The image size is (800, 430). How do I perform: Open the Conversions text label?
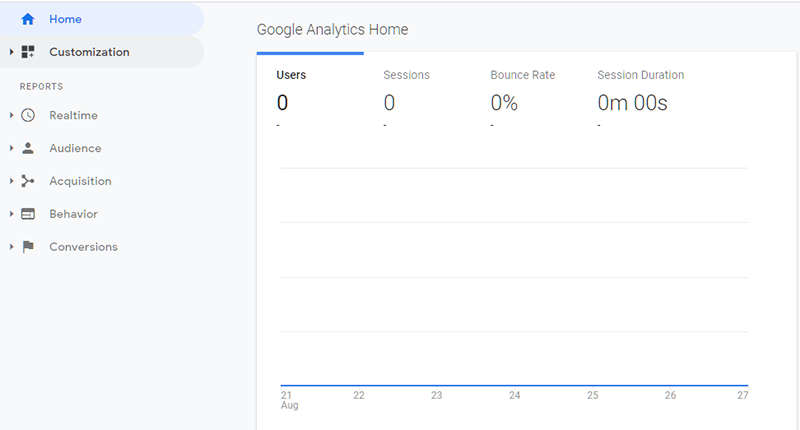pyautogui.click(x=83, y=247)
